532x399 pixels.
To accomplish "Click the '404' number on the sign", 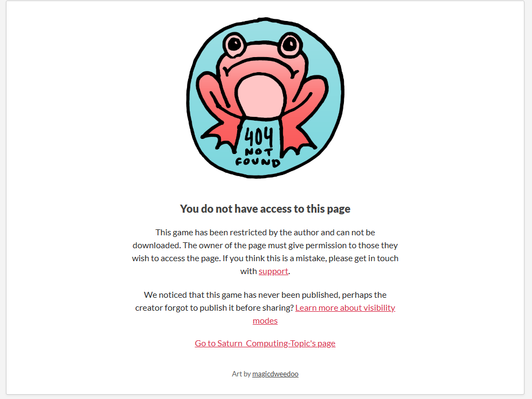I will pyautogui.click(x=259, y=137).
